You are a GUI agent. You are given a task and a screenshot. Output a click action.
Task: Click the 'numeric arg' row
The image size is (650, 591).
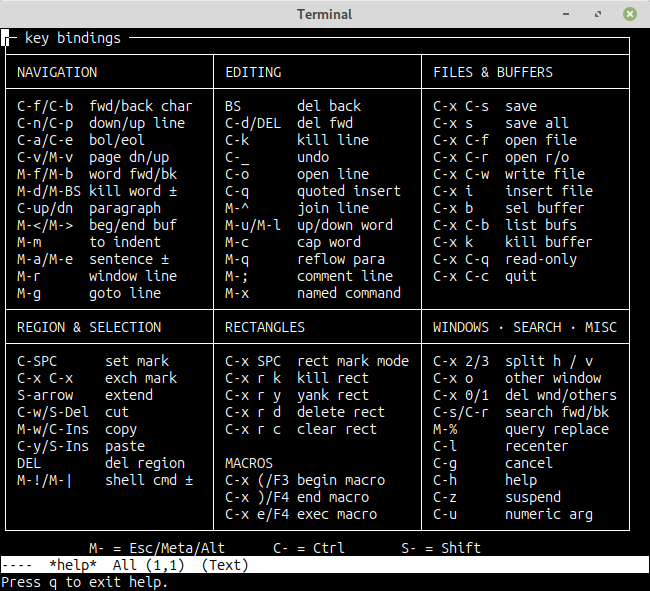tap(513, 514)
